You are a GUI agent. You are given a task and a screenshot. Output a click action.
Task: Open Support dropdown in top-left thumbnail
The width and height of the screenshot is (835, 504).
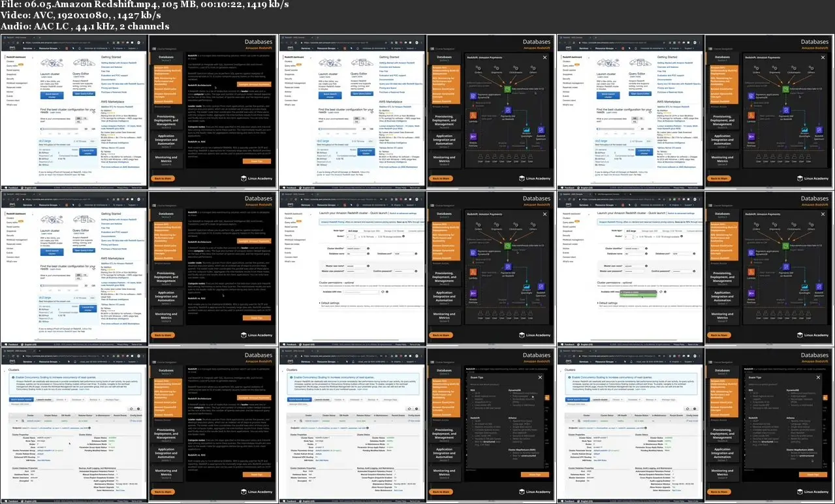pyautogui.click(x=134, y=48)
